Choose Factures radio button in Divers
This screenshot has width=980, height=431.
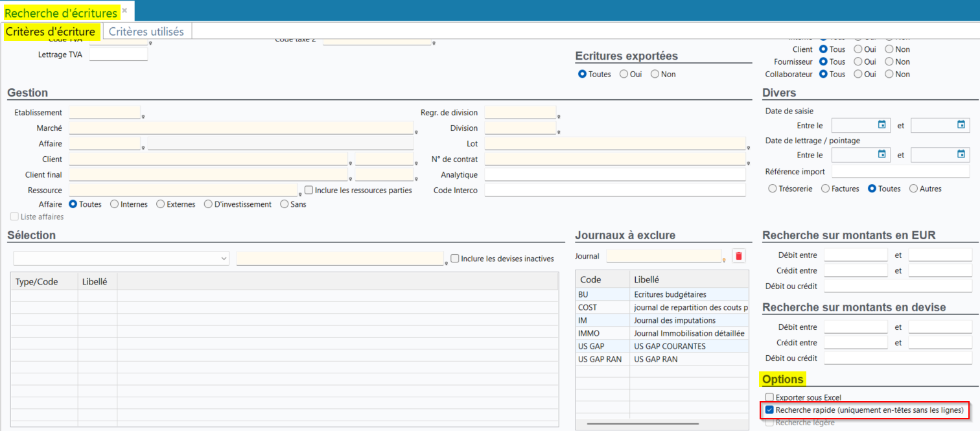(x=825, y=189)
